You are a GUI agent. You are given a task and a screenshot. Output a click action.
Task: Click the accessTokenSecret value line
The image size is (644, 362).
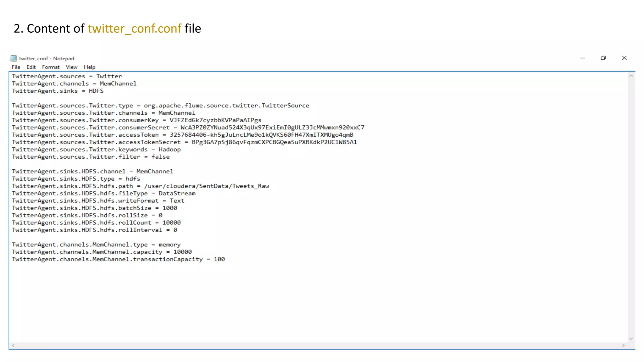(184, 142)
